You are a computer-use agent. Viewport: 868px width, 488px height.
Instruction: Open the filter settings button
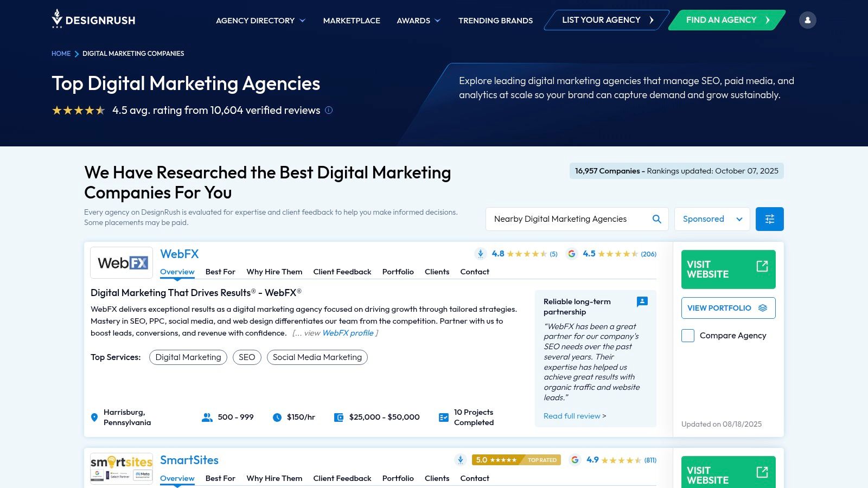pos(769,219)
